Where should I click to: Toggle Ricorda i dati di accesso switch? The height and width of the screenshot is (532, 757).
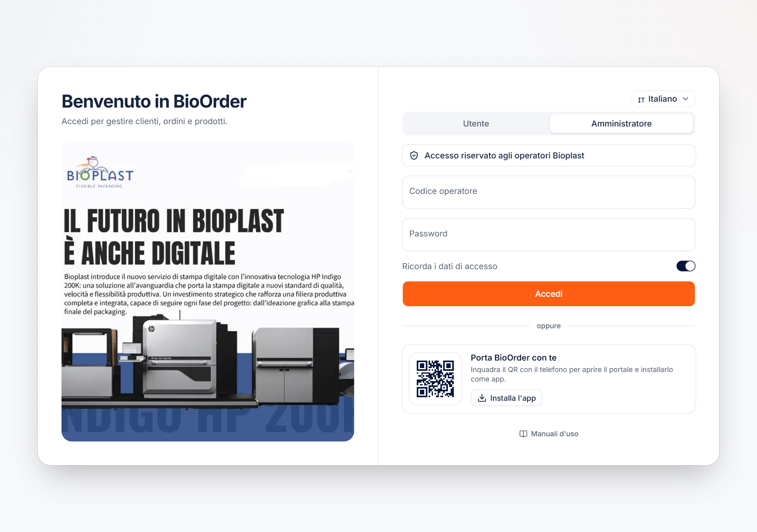tap(686, 266)
